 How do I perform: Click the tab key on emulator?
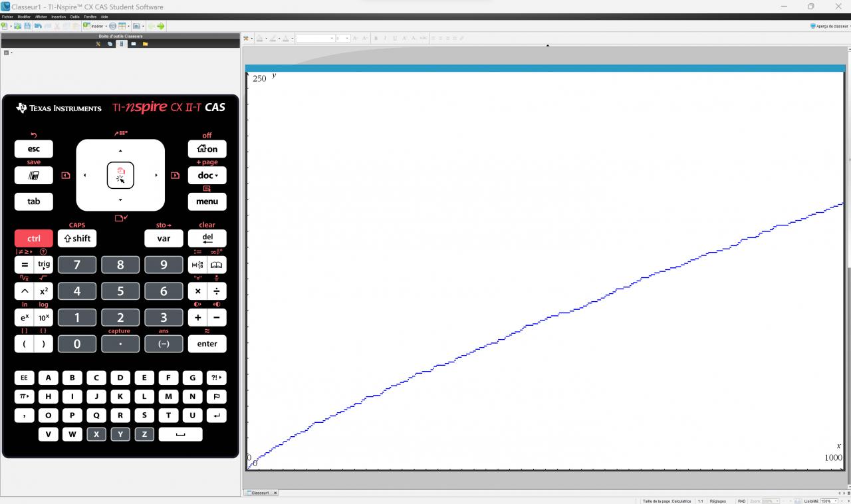(34, 201)
